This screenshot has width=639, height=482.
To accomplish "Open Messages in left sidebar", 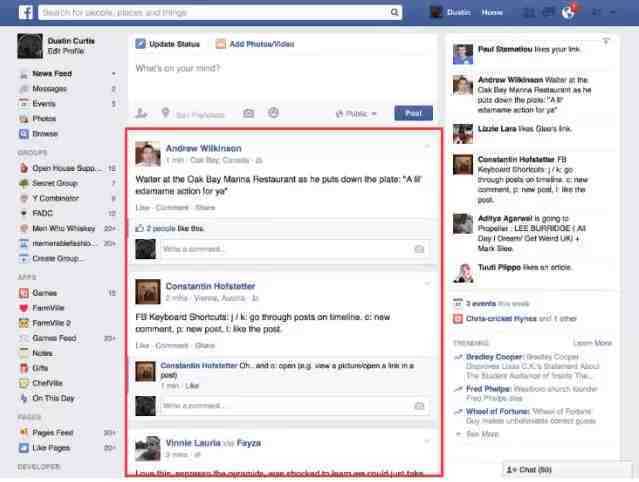I will (48, 88).
